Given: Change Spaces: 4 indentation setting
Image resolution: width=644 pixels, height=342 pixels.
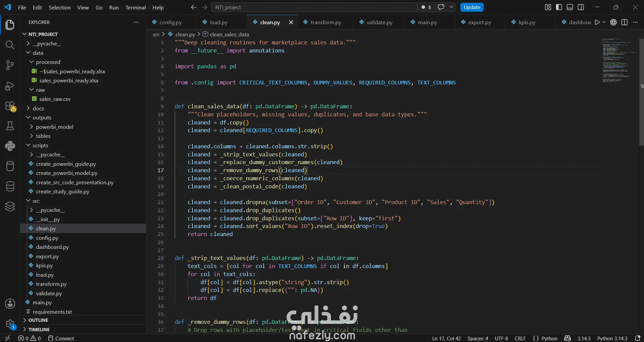Looking at the screenshot, I should (477, 338).
